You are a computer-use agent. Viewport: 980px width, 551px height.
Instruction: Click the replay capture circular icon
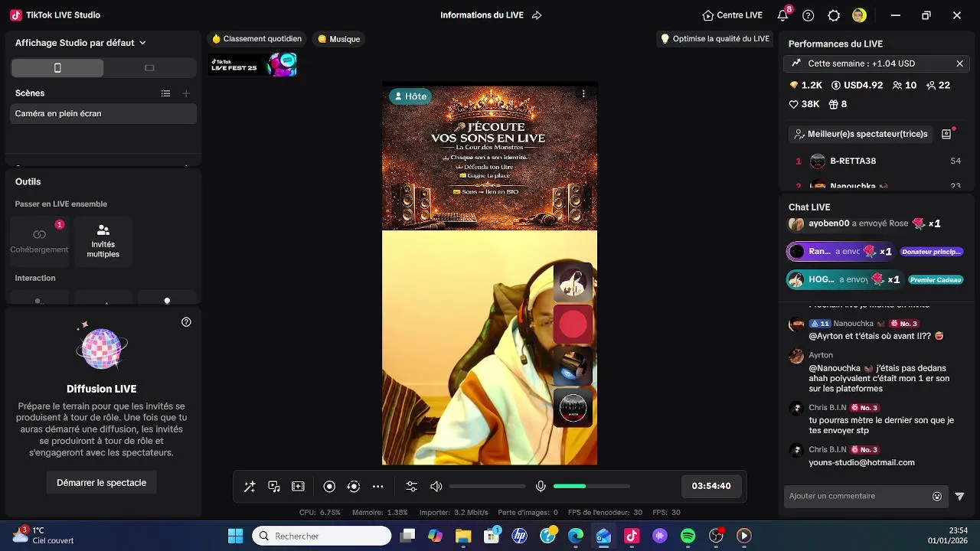[354, 487]
